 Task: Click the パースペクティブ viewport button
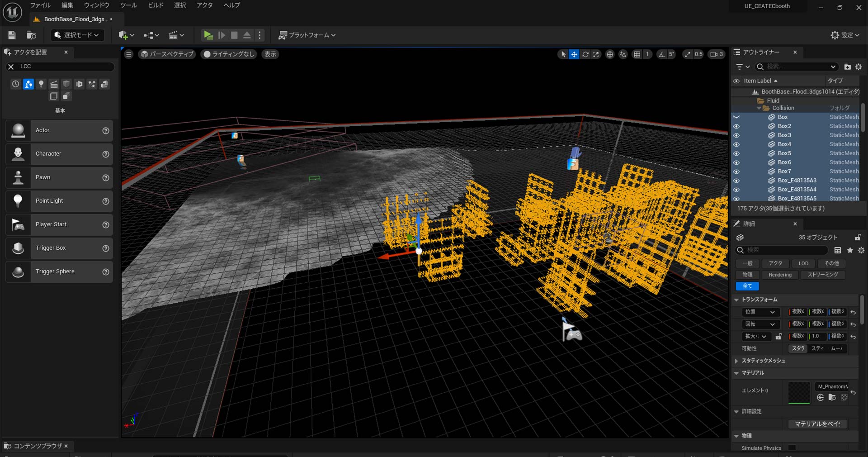click(x=167, y=54)
